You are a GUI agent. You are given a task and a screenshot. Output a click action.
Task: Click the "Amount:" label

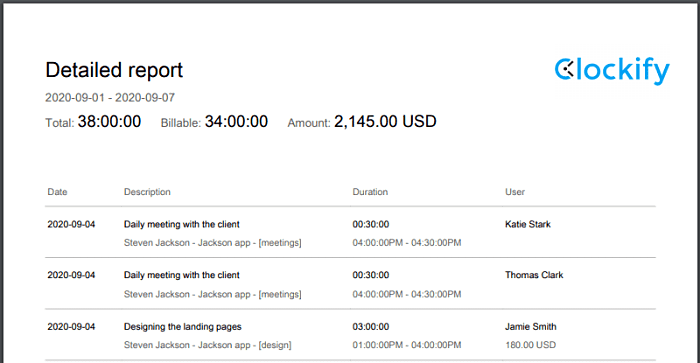click(x=309, y=123)
